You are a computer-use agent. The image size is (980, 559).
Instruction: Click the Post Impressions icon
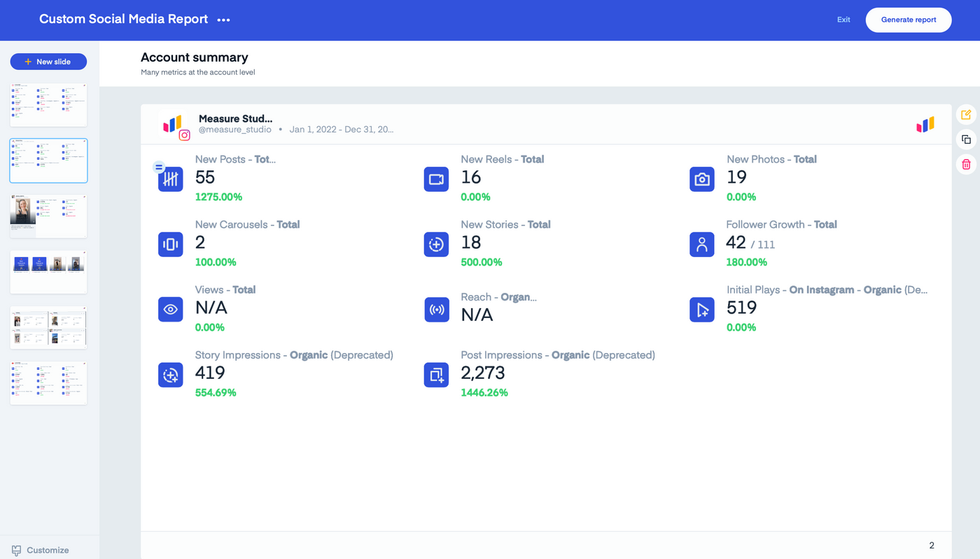436,375
